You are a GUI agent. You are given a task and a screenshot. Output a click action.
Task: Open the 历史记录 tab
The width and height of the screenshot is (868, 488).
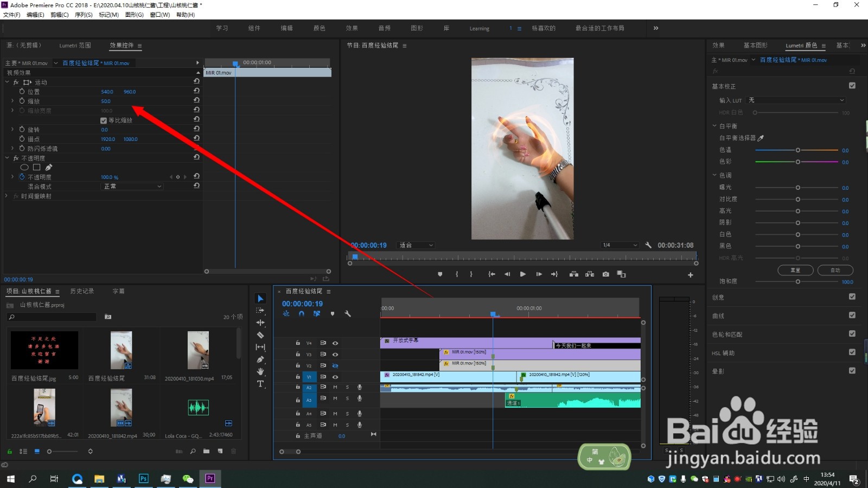(82, 291)
